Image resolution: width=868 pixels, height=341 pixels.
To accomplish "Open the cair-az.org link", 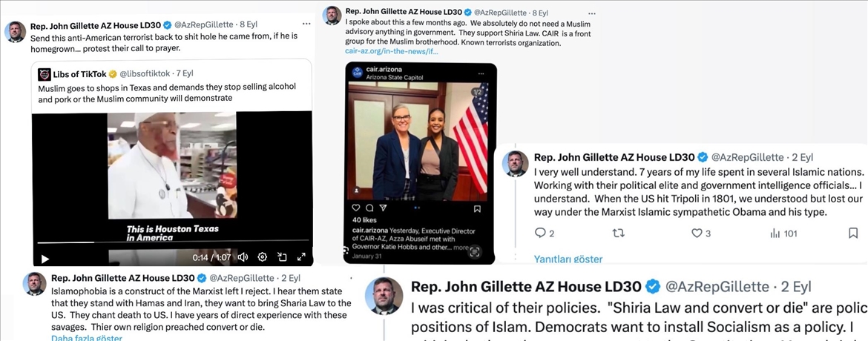I will point(392,51).
